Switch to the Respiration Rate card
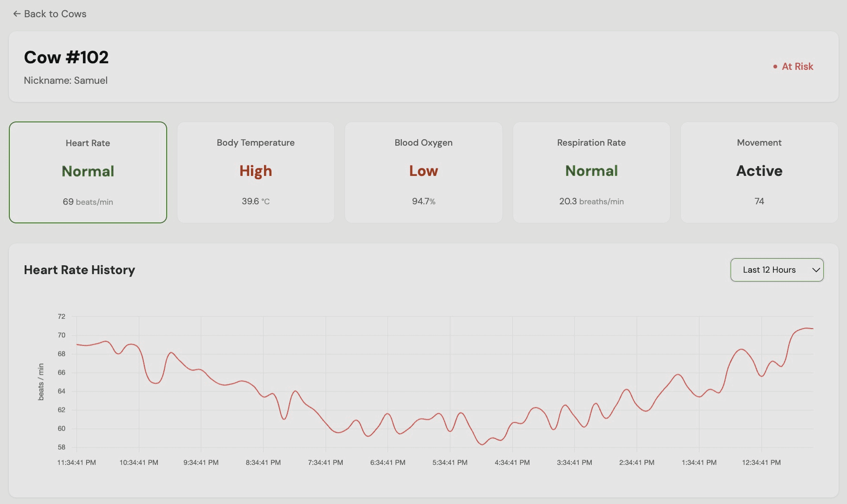This screenshot has width=847, height=504. (x=591, y=172)
